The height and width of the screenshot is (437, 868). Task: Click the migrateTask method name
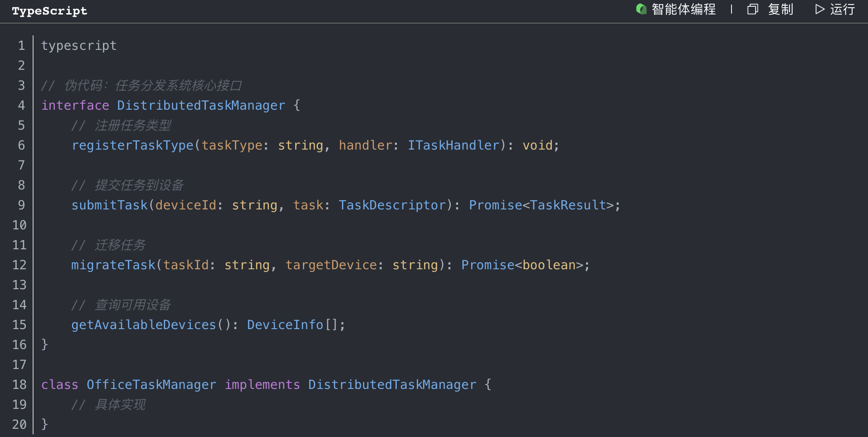(x=113, y=265)
